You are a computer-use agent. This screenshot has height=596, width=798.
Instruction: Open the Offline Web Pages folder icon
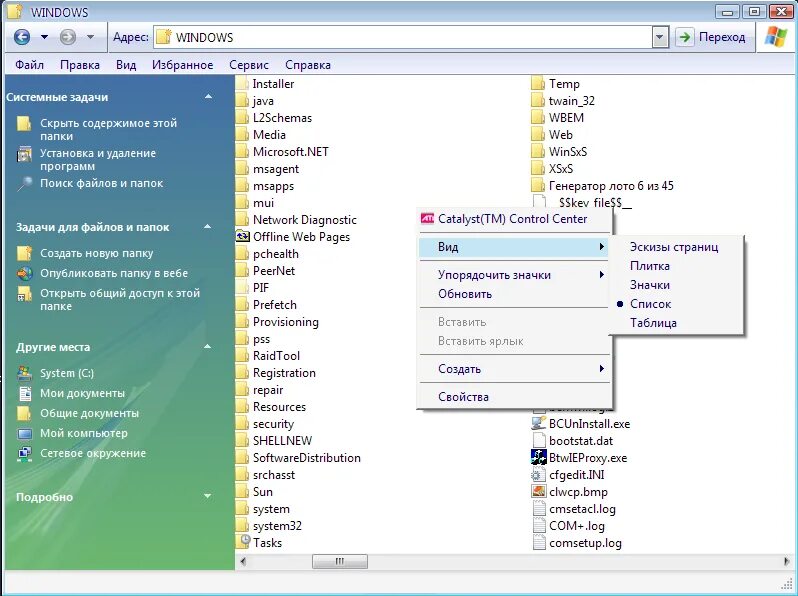pyautogui.click(x=243, y=237)
